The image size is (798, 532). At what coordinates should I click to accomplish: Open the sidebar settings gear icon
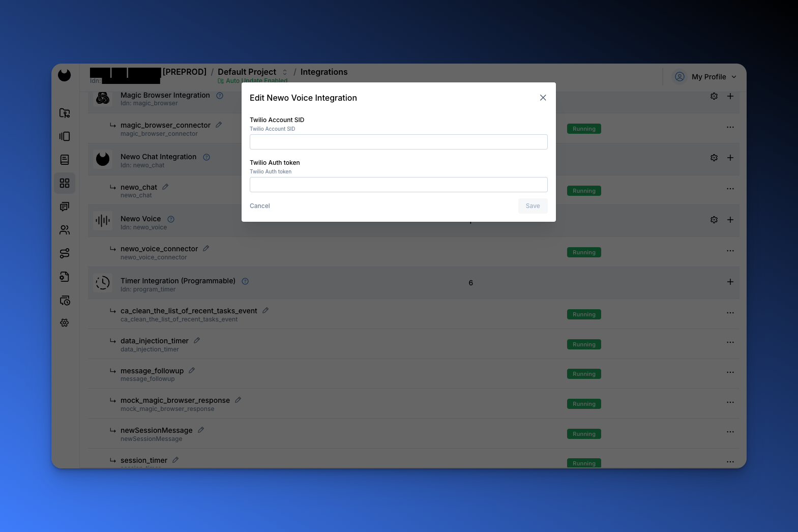click(x=65, y=323)
